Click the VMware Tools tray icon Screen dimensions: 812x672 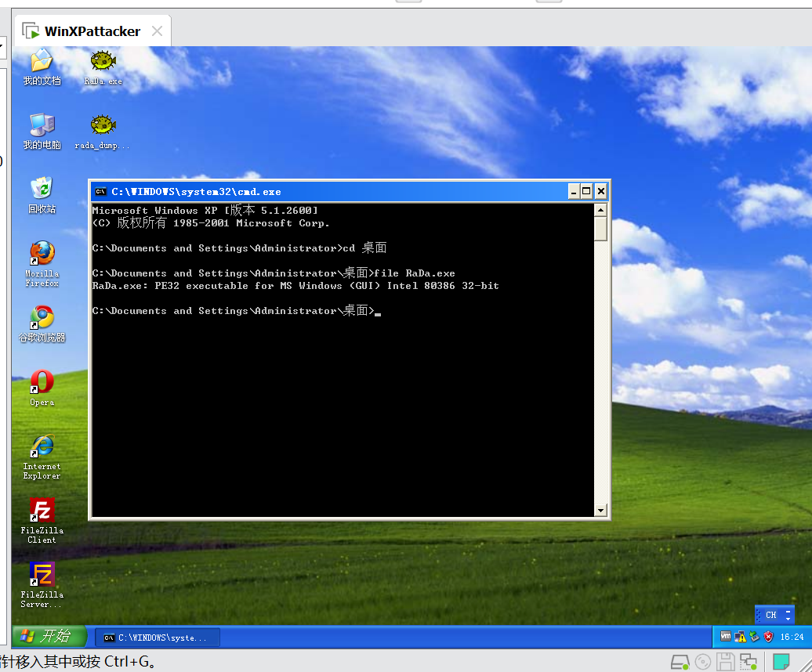[x=726, y=637]
